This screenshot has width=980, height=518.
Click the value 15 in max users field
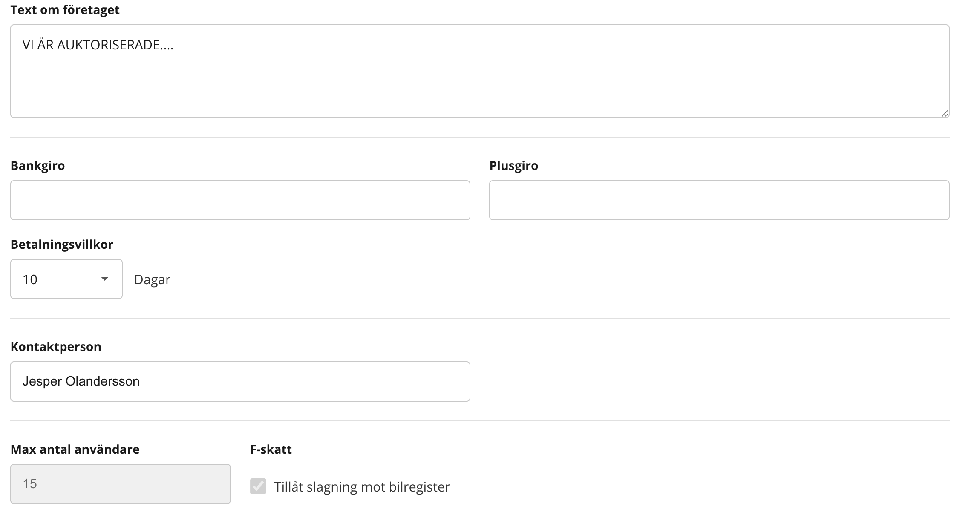pyautogui.click(x=30, y=484)
